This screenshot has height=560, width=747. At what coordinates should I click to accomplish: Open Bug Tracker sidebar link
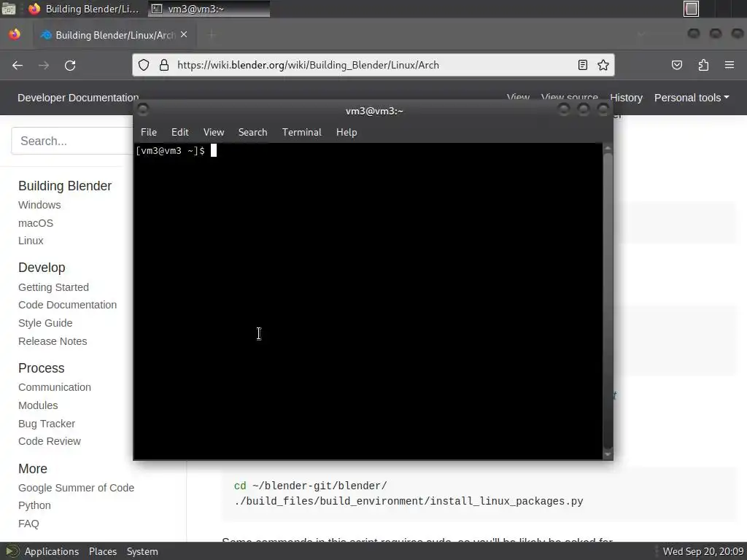47,424
